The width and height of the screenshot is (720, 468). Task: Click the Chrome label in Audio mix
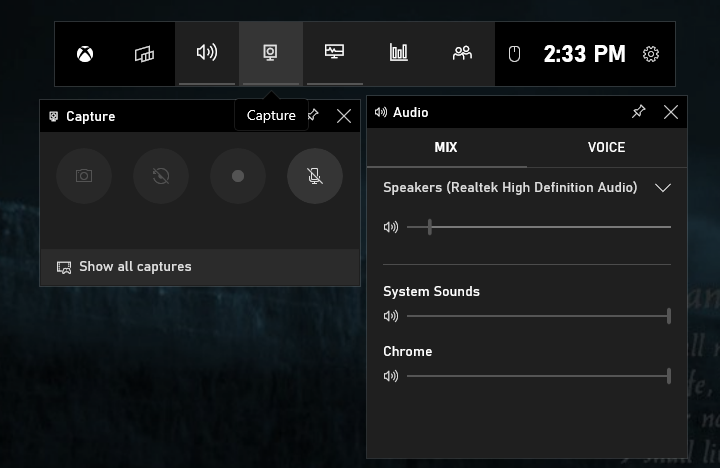coord(408,351)
